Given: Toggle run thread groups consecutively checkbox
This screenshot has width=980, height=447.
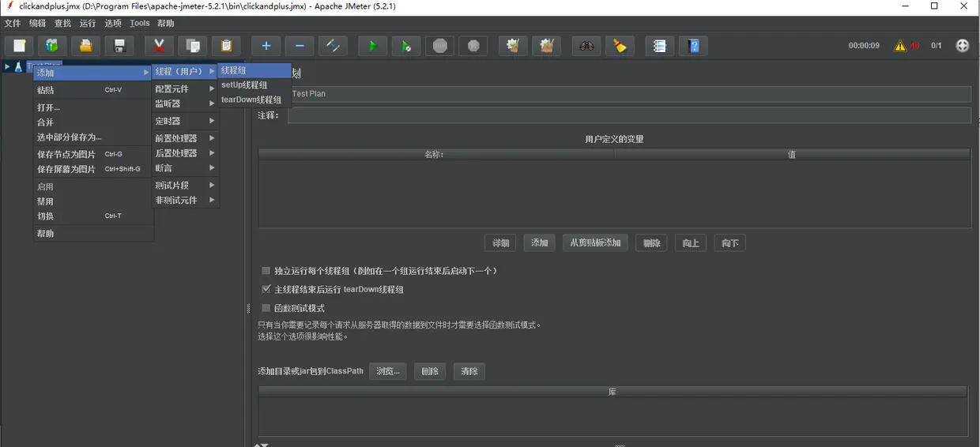Looking at the screenshot, I should (266, 271).
